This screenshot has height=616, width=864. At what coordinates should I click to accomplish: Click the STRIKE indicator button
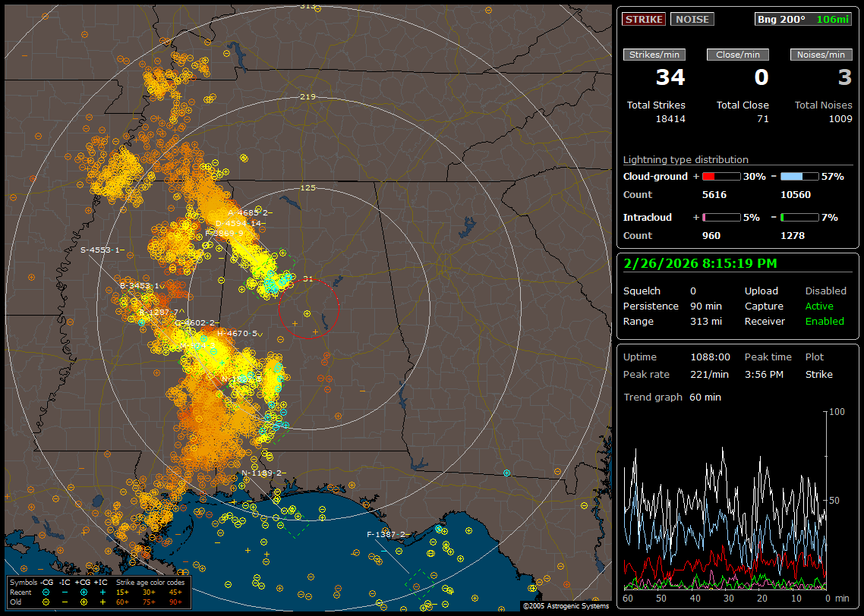(x=644, y=19)
